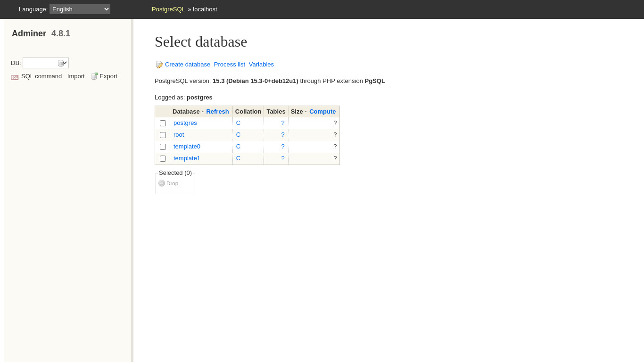The height and width of the screenshot is (362, 644).
Task: Check the template0 row checkbox
Action: [163, 147]
